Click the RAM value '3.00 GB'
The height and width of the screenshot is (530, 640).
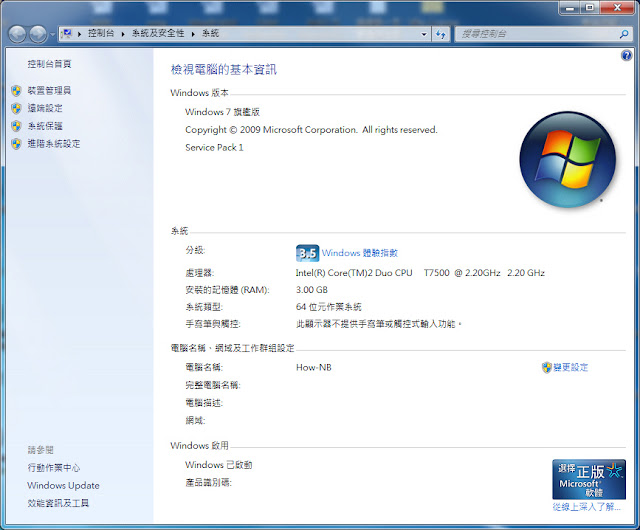(312, 290)
